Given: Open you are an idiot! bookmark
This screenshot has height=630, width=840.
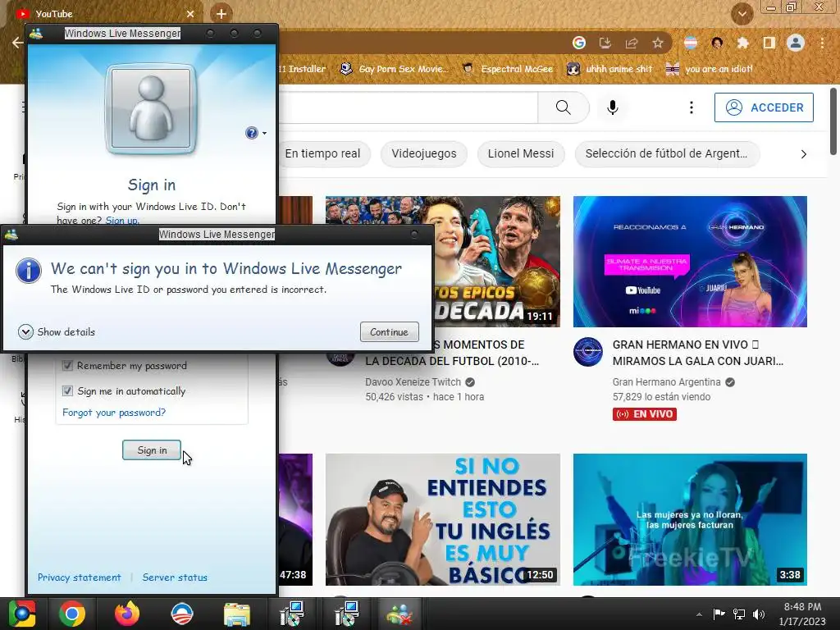Looking at the screenshot, I should click(x=710, y=69).
